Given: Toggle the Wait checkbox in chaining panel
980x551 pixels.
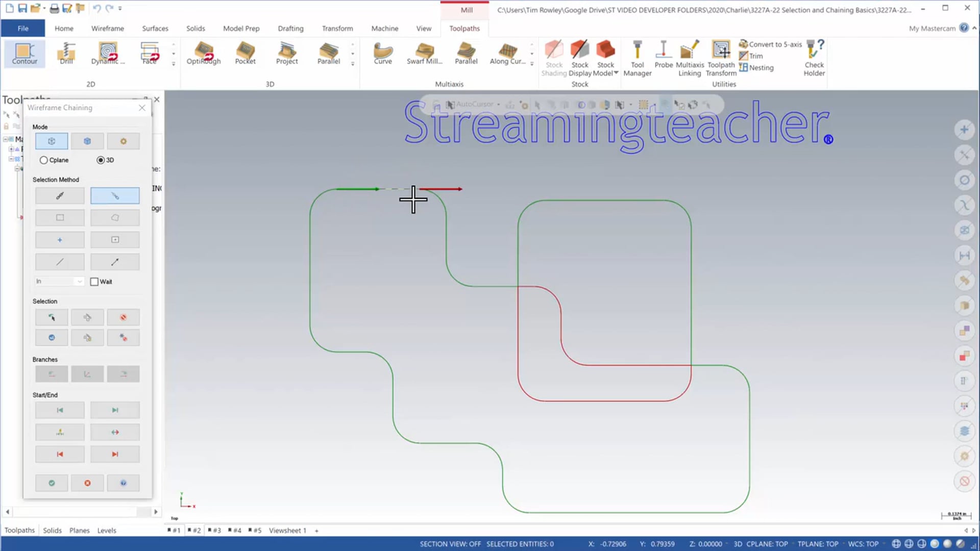Looking at the screenshot, I should (x=94, y=281).
